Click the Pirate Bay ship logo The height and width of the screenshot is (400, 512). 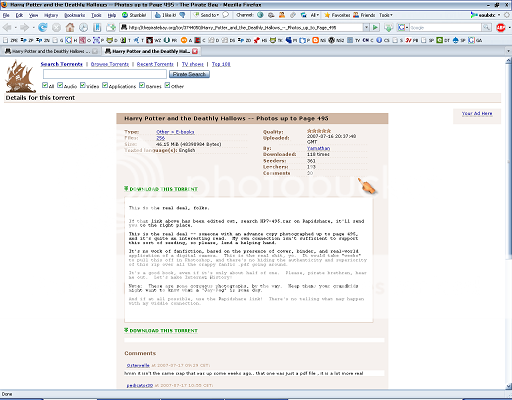click(20, 76)
